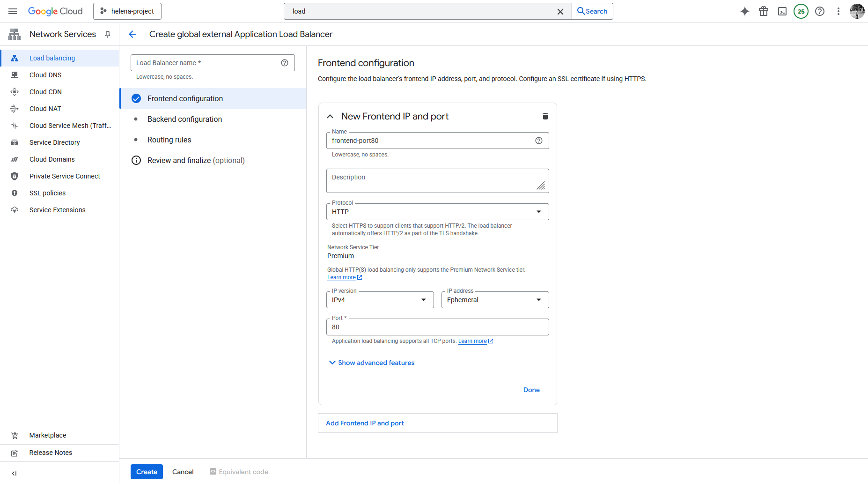Open the IP address dropdown
Image resolution: width=868 pixels, height=483 pixels.
coord(495,300)
